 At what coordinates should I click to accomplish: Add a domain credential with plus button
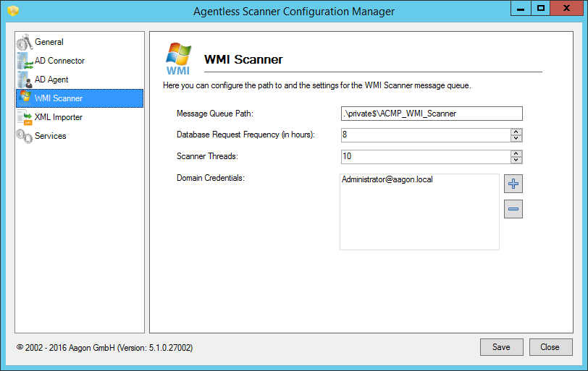pos(513,184)
